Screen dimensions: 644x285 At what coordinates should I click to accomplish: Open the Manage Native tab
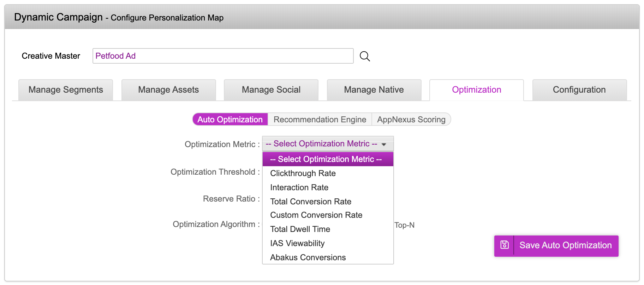point(374,90)
